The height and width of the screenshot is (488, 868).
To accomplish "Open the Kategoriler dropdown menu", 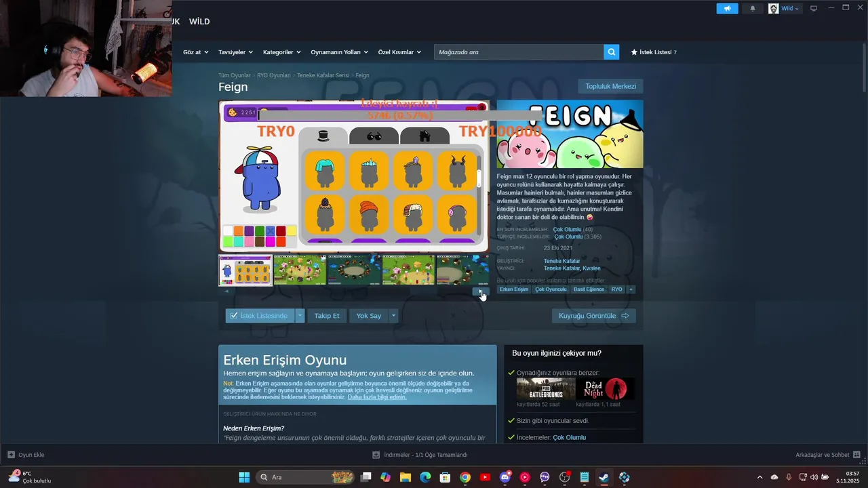I will click(281, 52).
